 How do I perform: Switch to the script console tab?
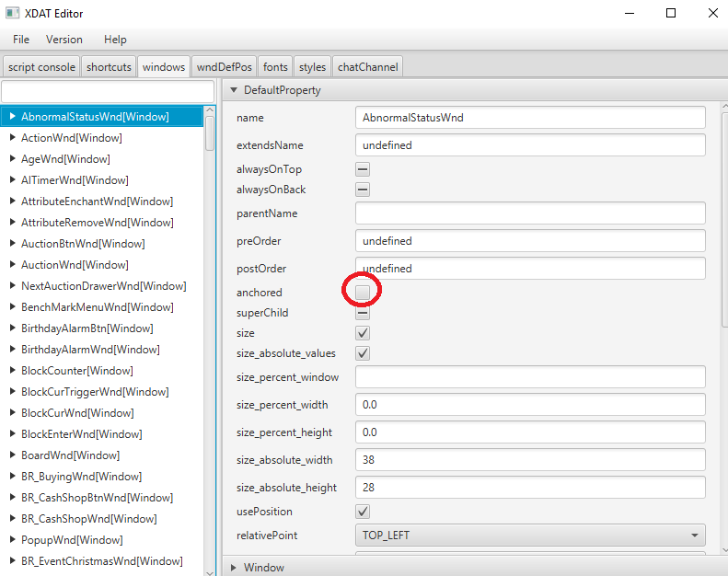41,67
